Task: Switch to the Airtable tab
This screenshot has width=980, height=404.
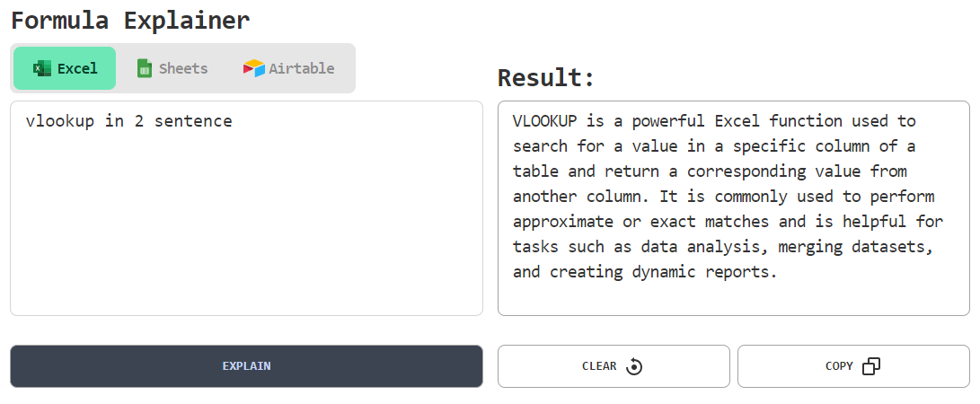Action: click(x=289, y=68)
